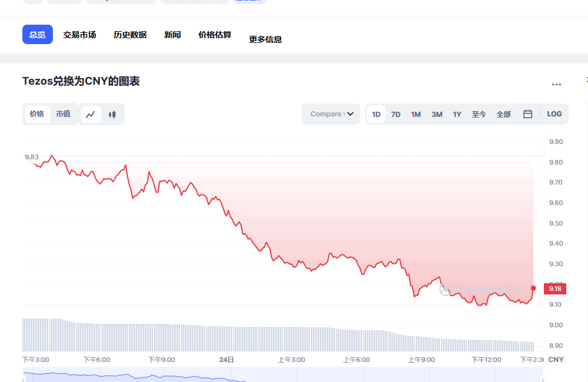
Task: Select the 3M time range
Action: [437, 115]
